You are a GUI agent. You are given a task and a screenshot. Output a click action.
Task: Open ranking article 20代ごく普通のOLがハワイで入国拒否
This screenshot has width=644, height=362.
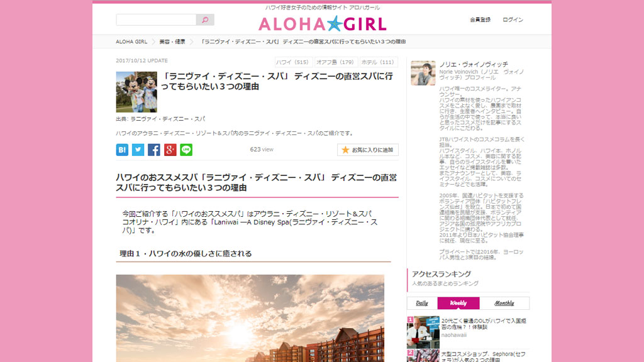(484, 324)
